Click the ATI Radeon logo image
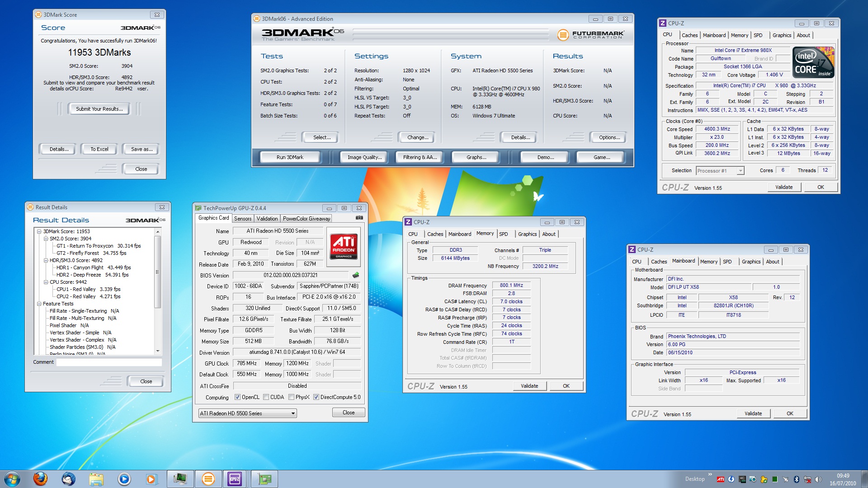 [x=344, y=246]
